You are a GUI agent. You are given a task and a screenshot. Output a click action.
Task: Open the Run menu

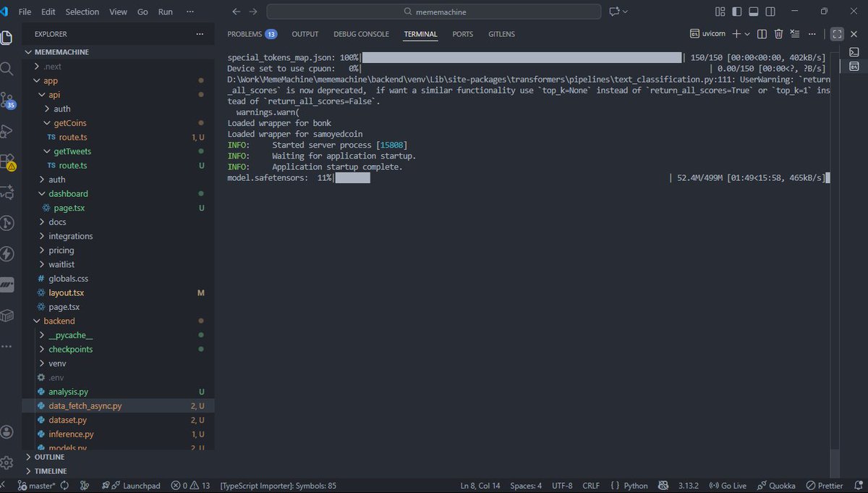coord(165,12)
